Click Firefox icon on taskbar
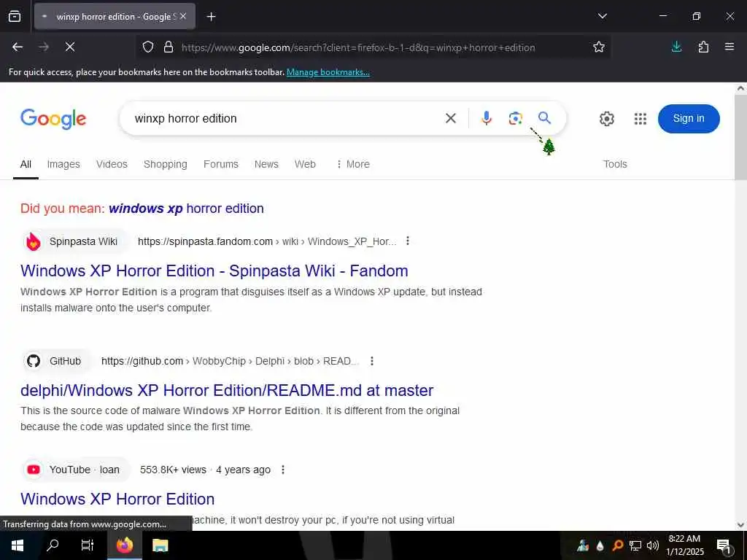Viewport: 747px width, 560px height. click(x=125, y=545)
